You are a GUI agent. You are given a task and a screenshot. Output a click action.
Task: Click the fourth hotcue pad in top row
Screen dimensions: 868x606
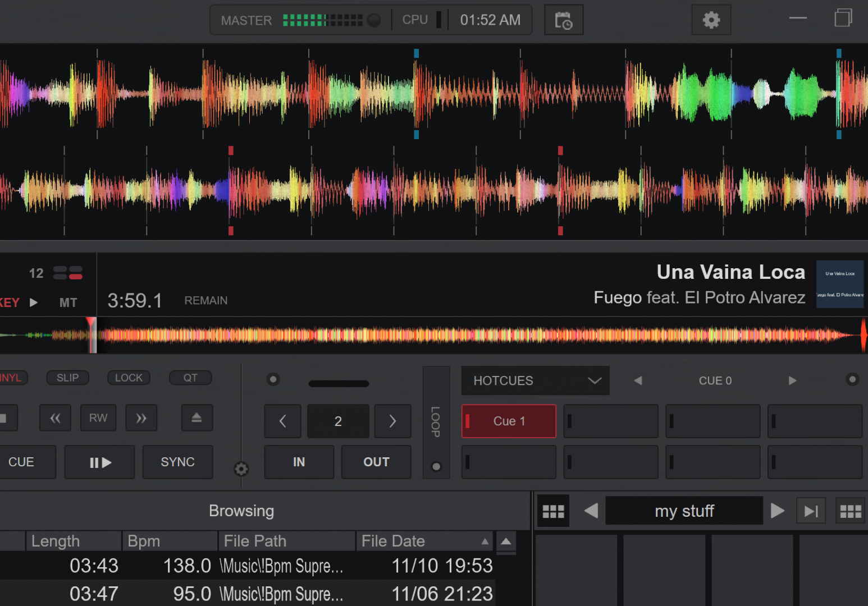click(x=815, y=421)
